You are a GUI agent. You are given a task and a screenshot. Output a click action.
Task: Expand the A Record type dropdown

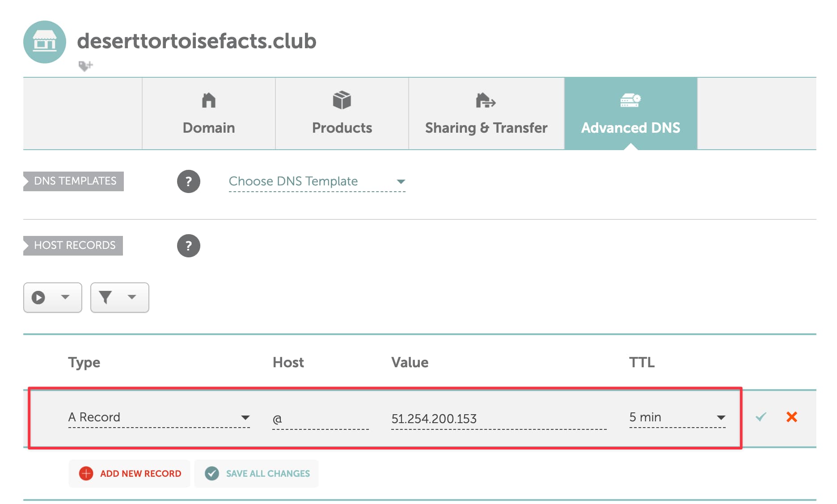coord(159,417)
